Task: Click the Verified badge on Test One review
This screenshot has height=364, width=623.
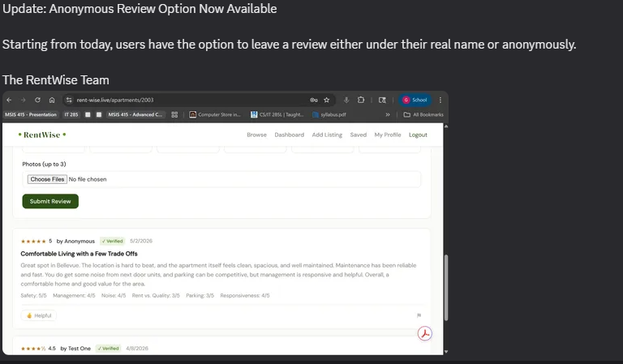Action: point(109,349)
